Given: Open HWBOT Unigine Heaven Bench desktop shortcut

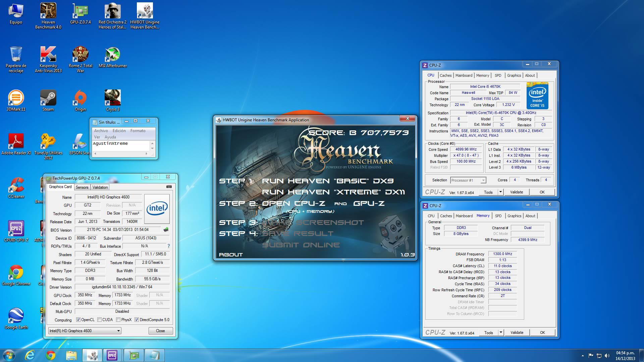Looking at the screenshot, I should point(145,16).
